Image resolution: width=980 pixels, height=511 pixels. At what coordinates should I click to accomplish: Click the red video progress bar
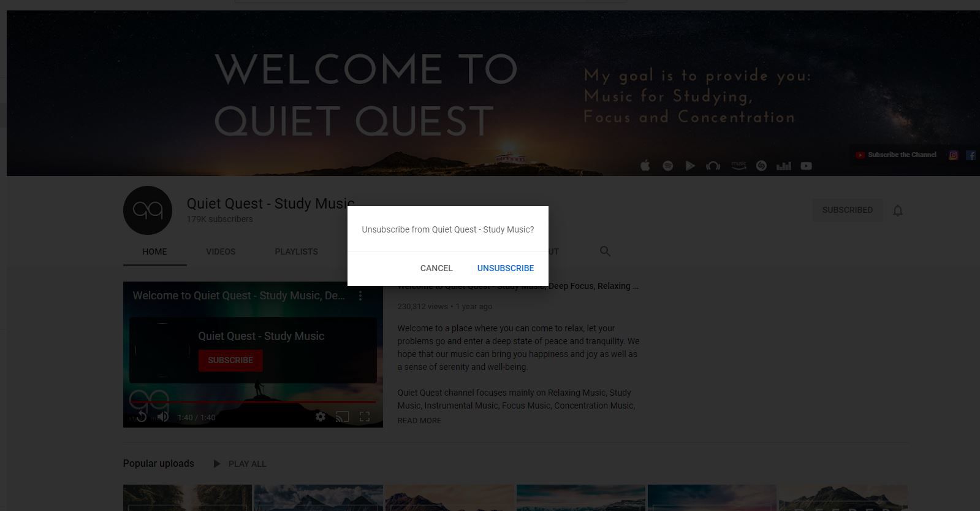click(x=253, y=402)
